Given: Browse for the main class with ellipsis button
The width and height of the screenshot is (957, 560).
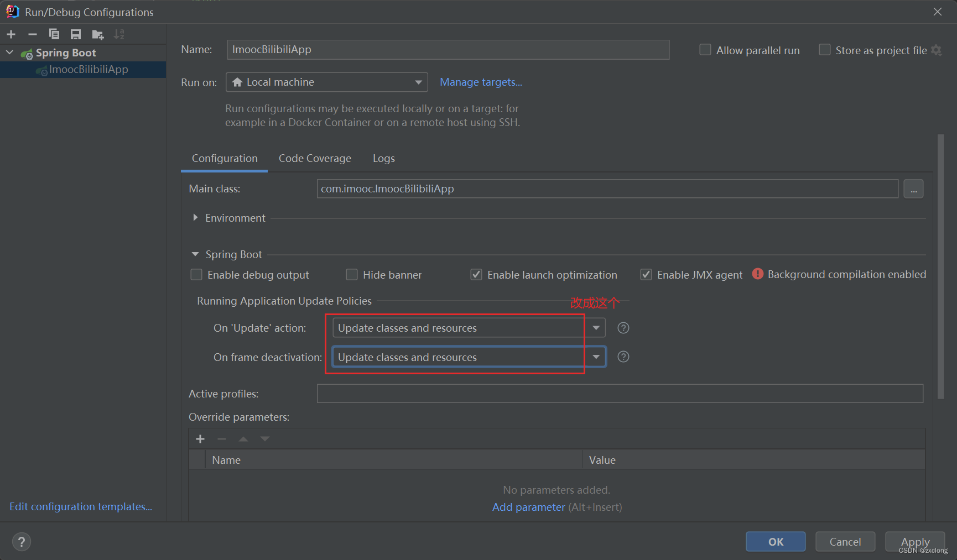Looking at the screenshot, I should point(913,189).
